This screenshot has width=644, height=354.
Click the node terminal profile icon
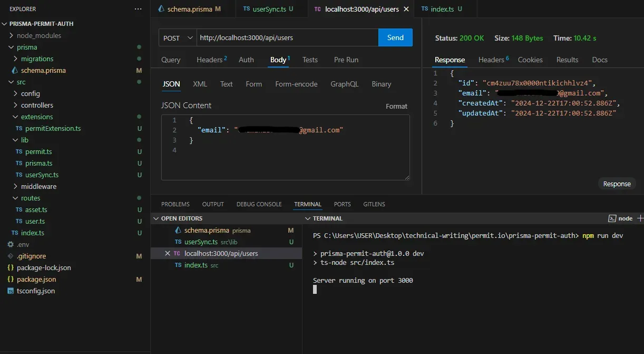612,218
